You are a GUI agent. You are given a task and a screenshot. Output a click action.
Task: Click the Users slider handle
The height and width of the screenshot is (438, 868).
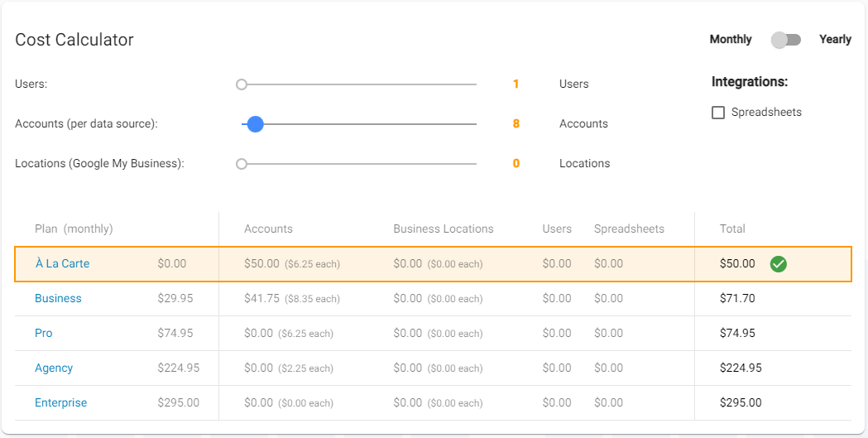coord(242,84)
